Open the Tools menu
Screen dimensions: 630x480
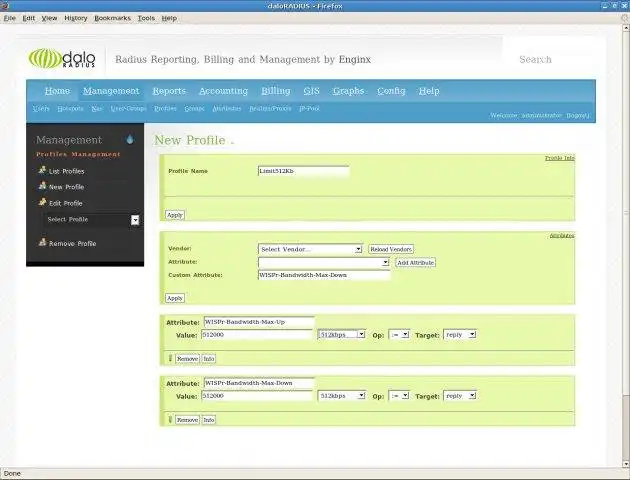coord(146,18)
